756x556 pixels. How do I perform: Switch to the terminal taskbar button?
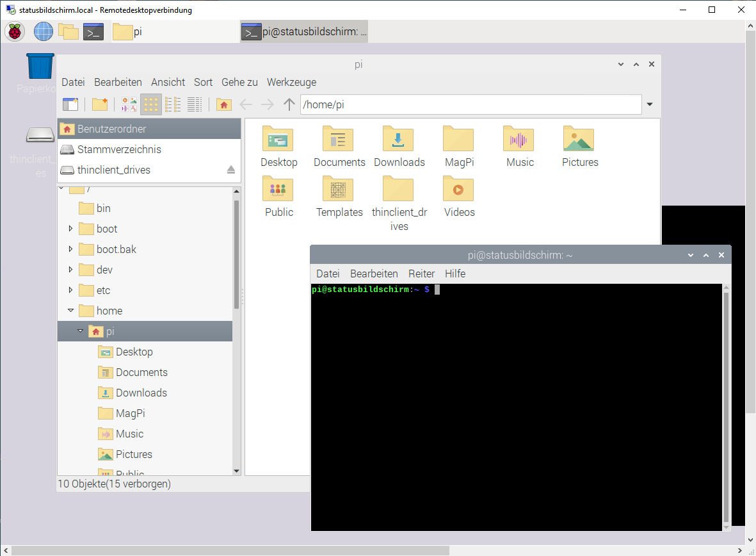(x=304, y=31)
